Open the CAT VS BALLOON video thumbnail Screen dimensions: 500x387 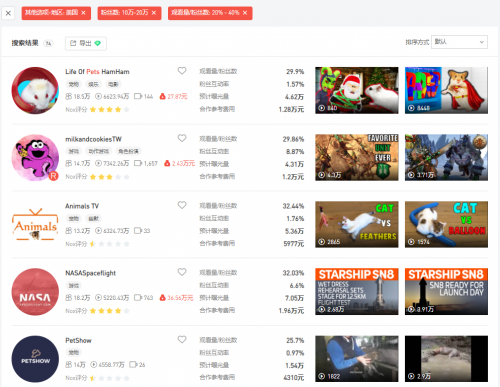click(446, 224)
